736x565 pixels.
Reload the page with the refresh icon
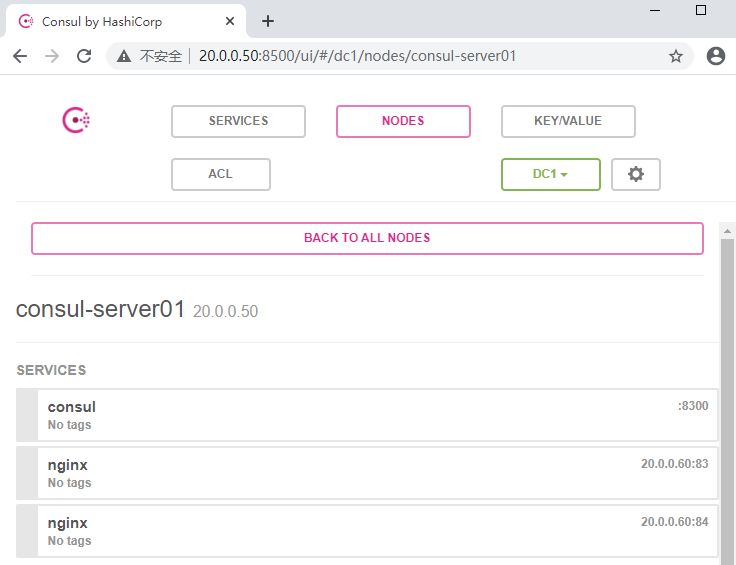pos(84,56)
